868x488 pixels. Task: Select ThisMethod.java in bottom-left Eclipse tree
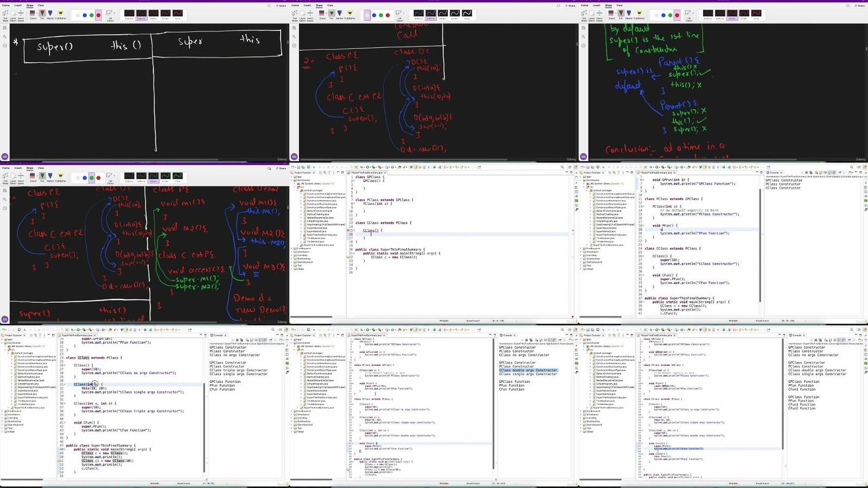[x=26, y=404]
